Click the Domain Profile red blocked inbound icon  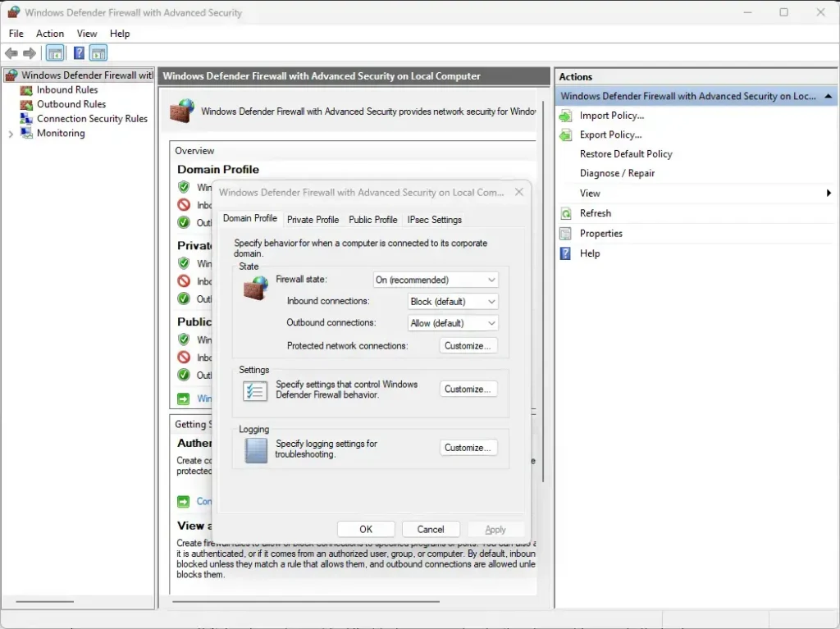tap(184, 205)
